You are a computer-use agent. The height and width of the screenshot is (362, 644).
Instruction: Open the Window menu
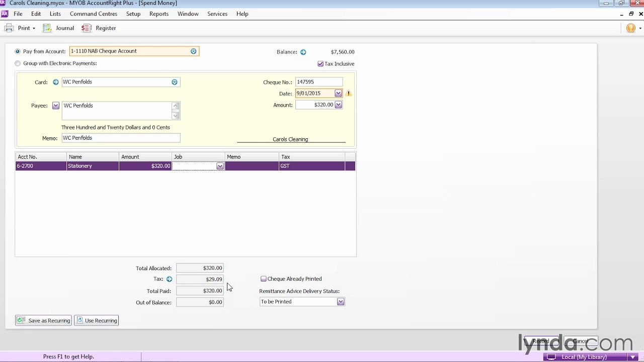click(188, 14)
